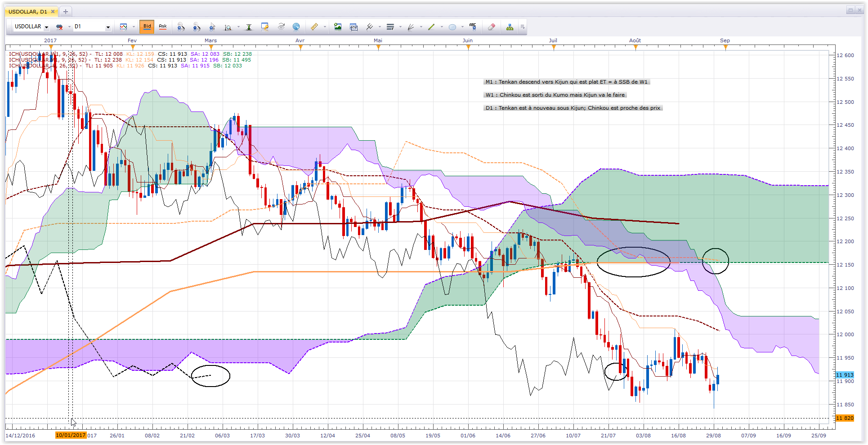868x445 pixels.
Task: Expand the pitchfork tool dropdown arrow
Action: click(x=380, y=27)
